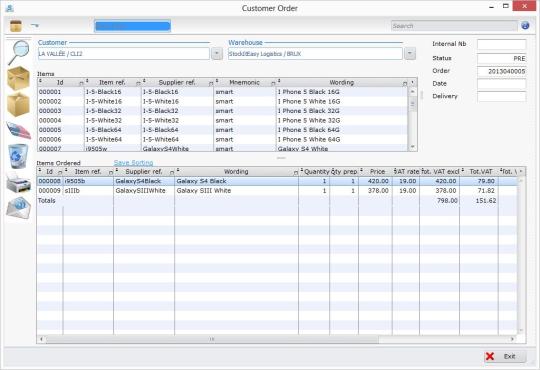Print the order with the printer icon
540x370 pixels.
click(18, 182)
